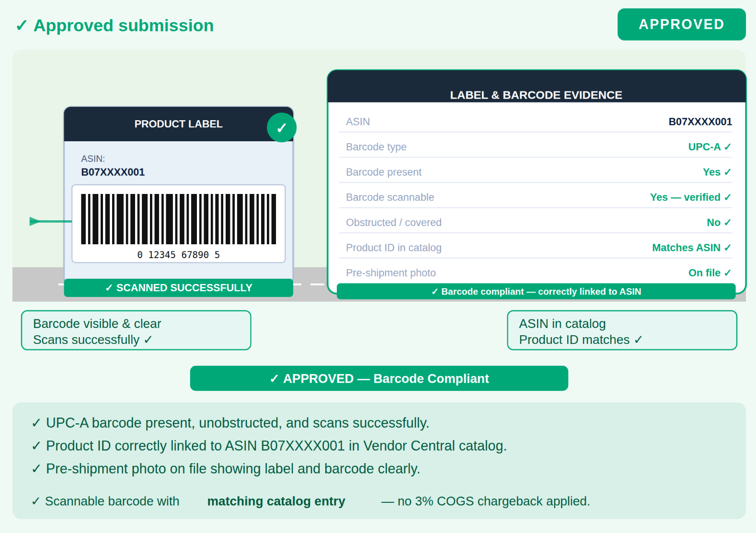Click the barcode number 0 12345 67890 5
Screen dimensions: 756x533
179,255
